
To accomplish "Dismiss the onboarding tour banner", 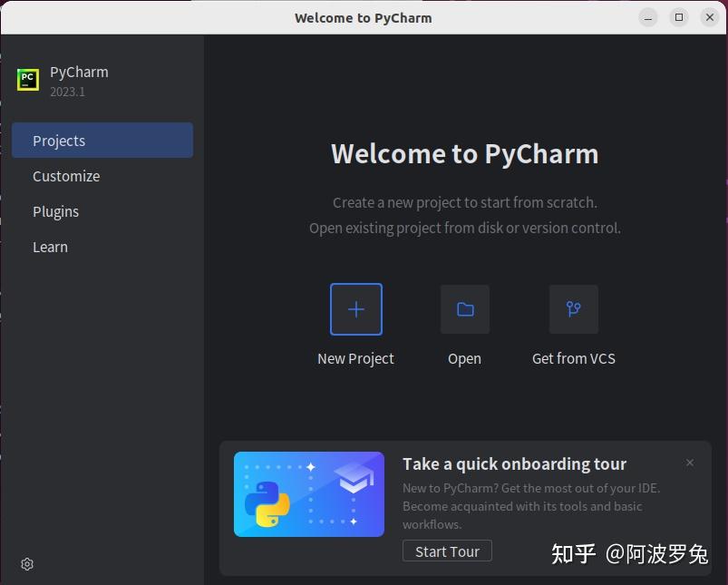I will [x=689, y=463].
